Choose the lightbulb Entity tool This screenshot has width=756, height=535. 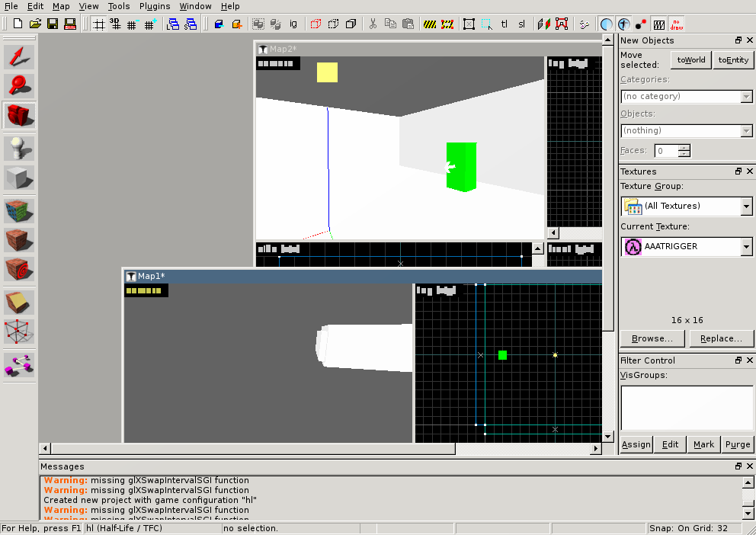coord(19,149)
